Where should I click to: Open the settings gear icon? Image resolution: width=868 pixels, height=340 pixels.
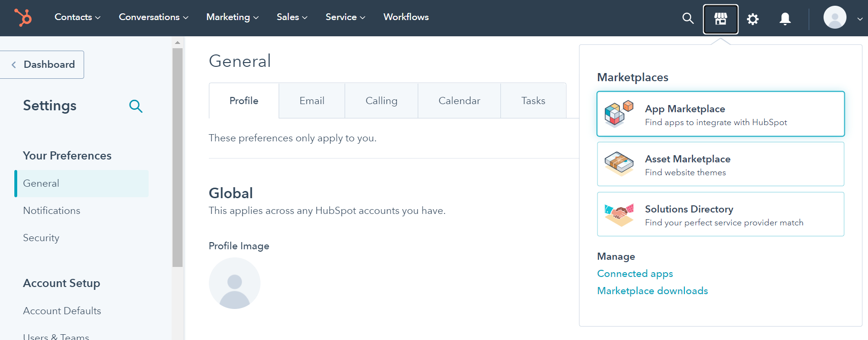click(753, 19)
